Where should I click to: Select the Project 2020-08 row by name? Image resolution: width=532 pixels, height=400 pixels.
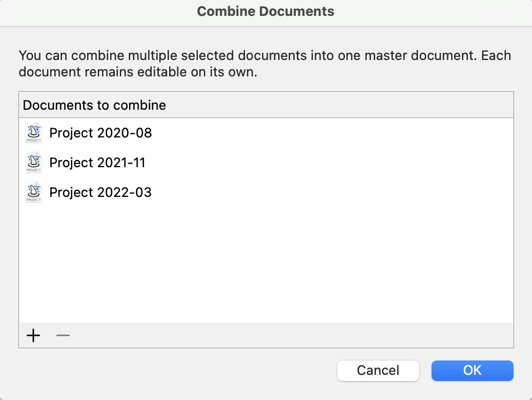(100, 133)
